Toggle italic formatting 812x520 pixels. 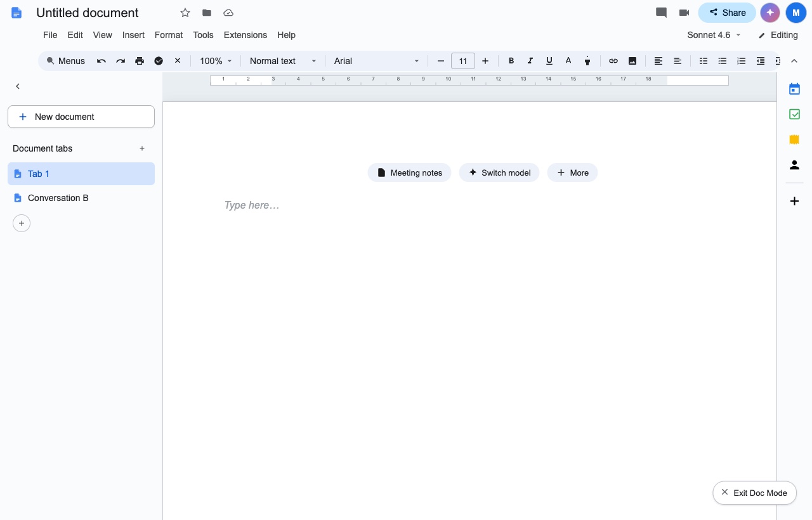pos(530,61)
